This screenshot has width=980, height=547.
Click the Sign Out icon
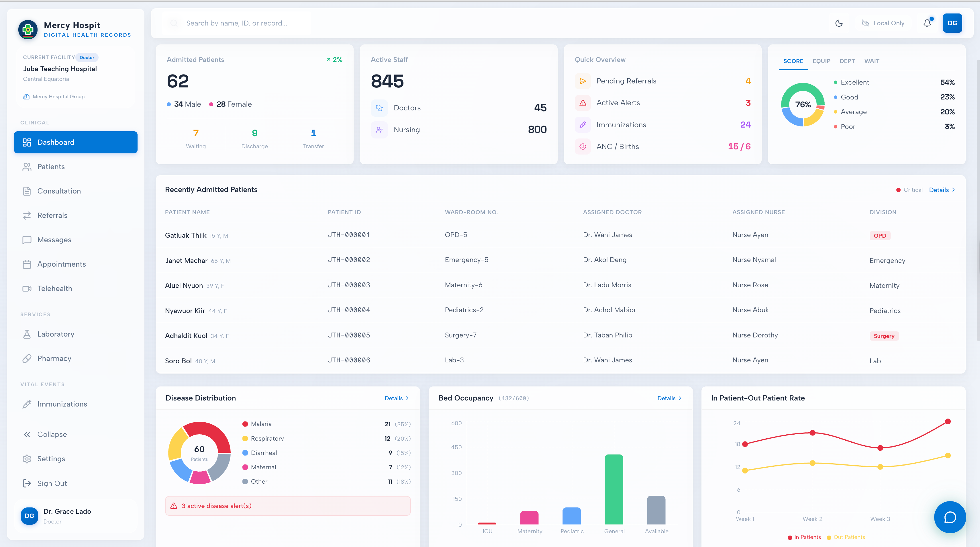point(27,483)
